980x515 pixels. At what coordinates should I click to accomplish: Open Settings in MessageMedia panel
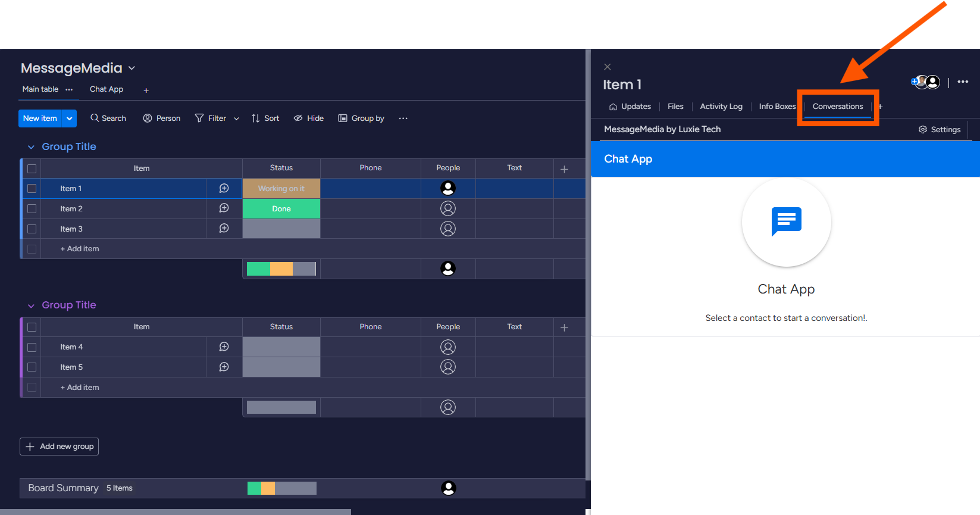(x=940, y=129)
